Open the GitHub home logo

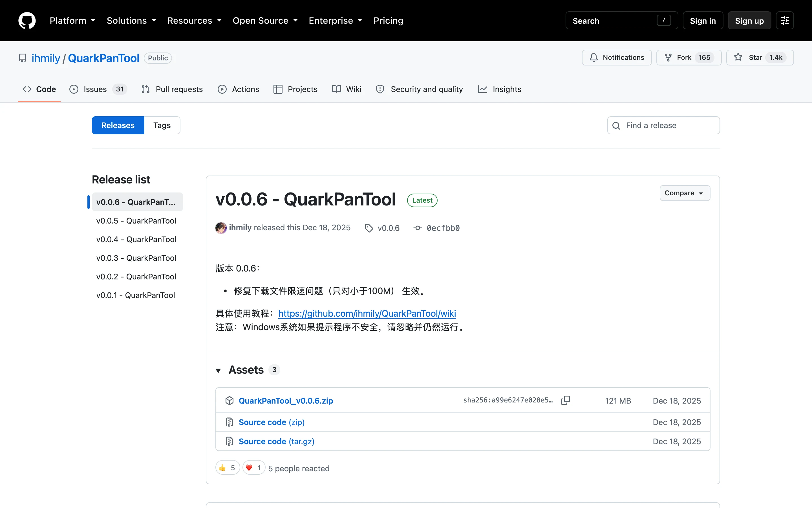pyautogui.click(x=27, y=21)
